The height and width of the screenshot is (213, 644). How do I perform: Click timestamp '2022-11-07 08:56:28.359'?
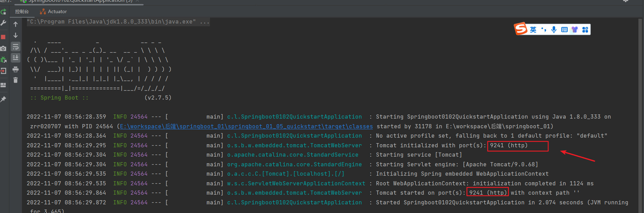pos(66,117)
